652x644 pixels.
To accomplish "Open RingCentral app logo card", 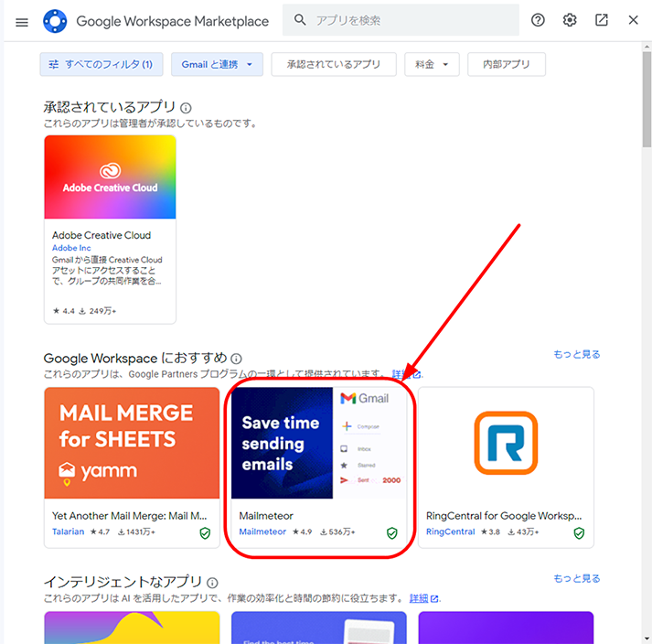I will pyautogui.click(x=506, y=443).
